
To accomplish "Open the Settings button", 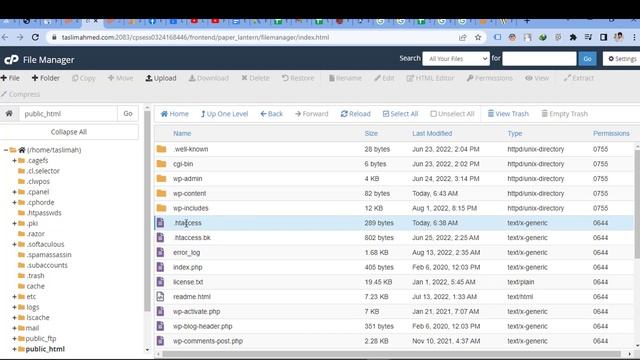I will [622, 59].
